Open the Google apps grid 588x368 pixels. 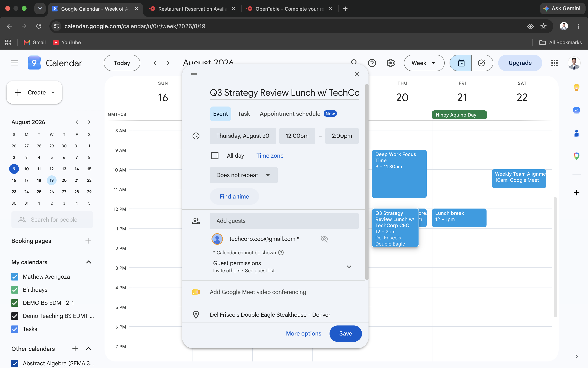[554, 63]
